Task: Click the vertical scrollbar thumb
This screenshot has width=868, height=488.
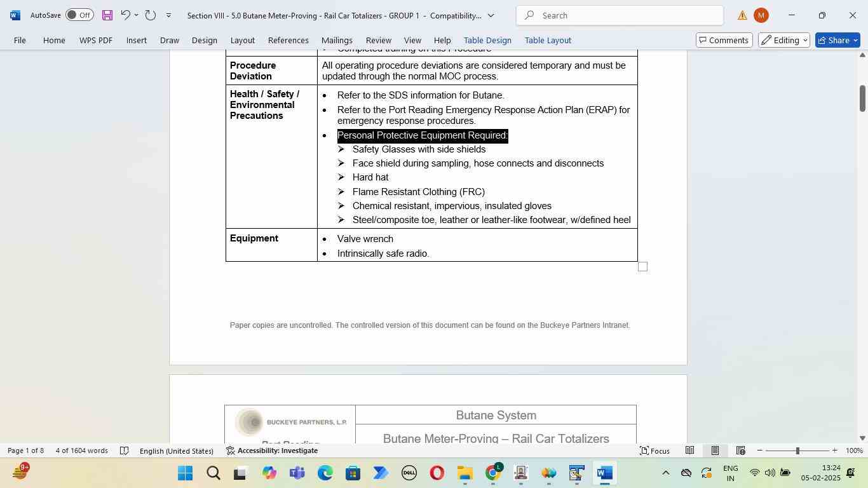Action: tap(862, 98)
